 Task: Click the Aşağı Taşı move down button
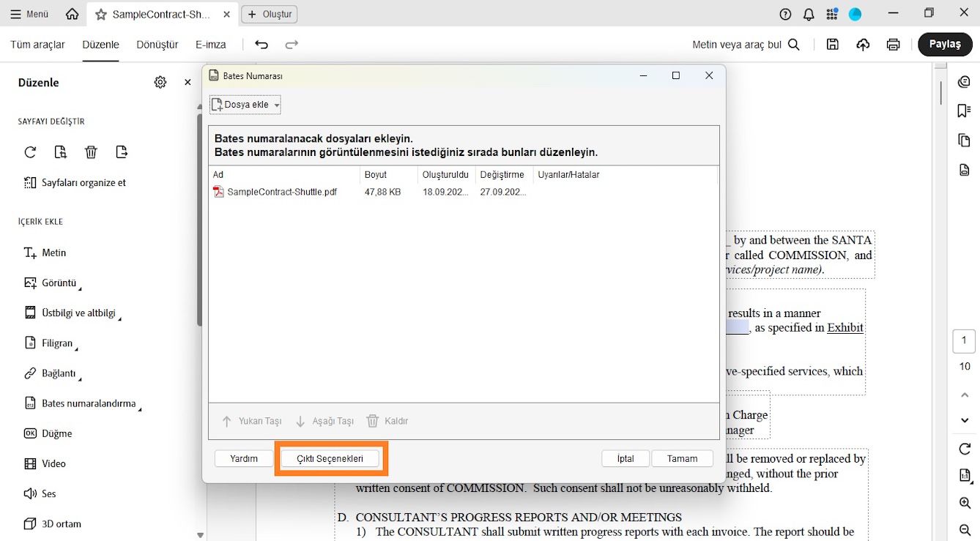pyautogui.click(x=324, y=421)
